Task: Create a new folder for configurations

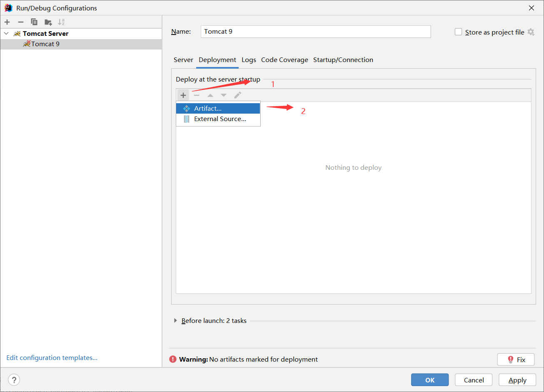Action: coord(48,22)
